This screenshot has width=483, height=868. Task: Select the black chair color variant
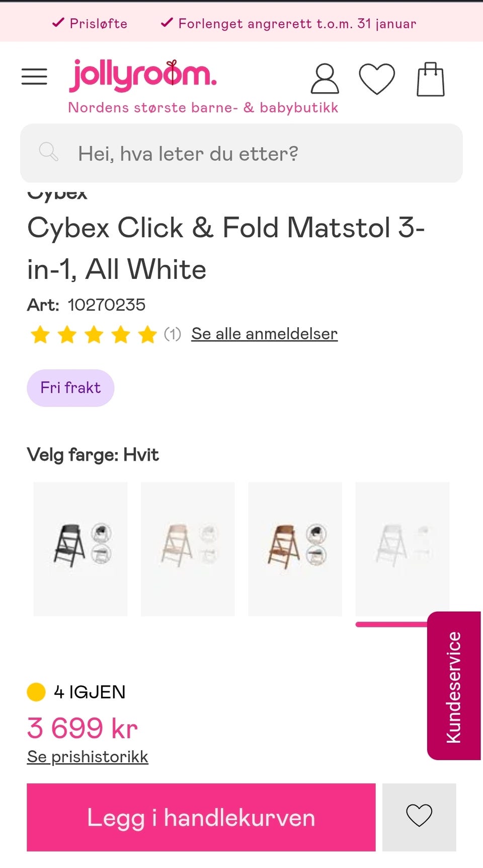click(80, 549)
